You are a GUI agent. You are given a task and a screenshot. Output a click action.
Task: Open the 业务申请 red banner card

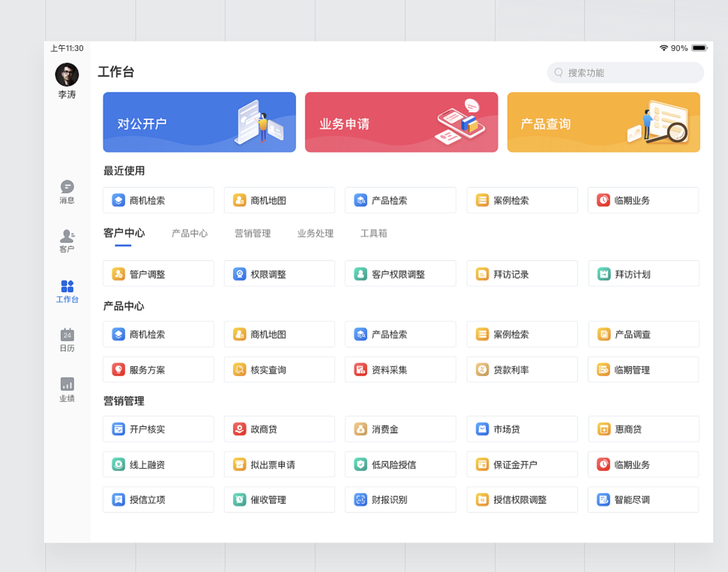(401, 122)
